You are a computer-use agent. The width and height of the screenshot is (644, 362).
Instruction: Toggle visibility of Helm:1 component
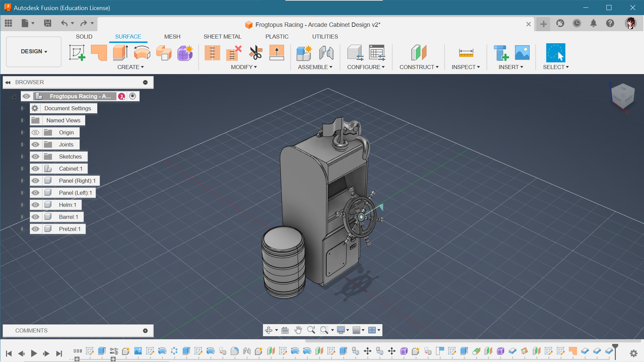(x=35, y=205)
